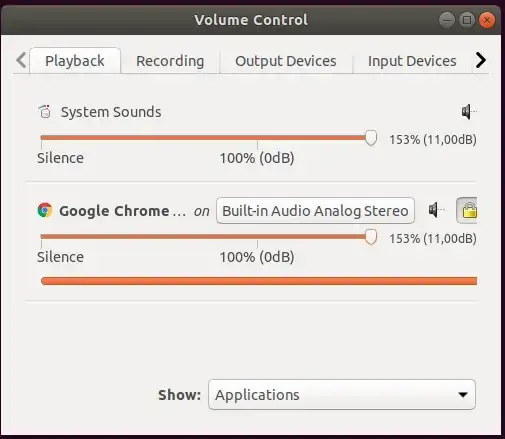Screen dimensions: 505x439
Task: Toggle the channel lock for Google Chrome
Action: point(467,210)
